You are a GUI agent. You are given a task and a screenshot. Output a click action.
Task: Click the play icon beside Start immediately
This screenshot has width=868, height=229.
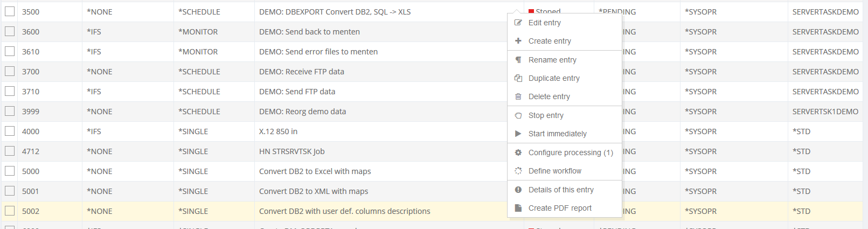pyautogui.click(x=518, y=134)
